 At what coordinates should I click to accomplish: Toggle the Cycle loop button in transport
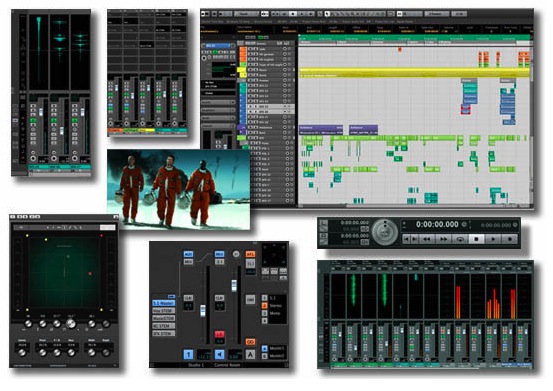[460, 239]
